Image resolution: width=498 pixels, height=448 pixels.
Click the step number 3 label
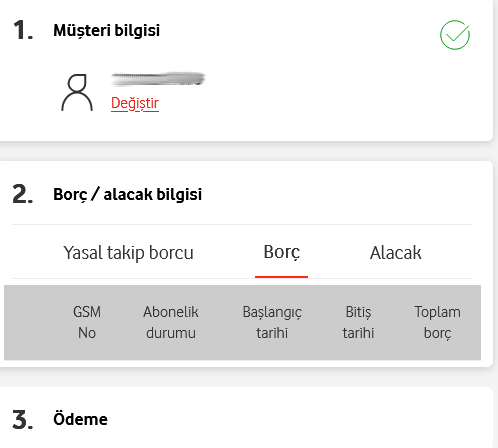pos(23,419)
